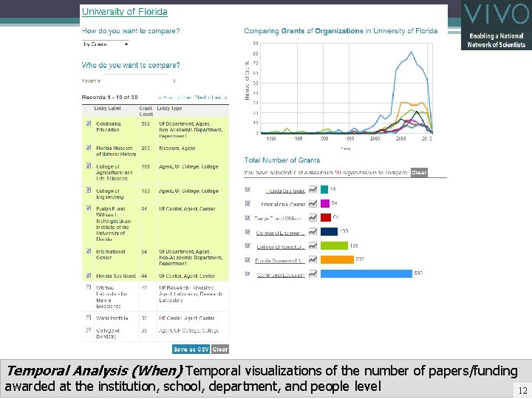Viewport: 532px width, 399px height.
Task: Click temporal graph icon for Florida Sea Grant
Action: [x=313, y=189]
